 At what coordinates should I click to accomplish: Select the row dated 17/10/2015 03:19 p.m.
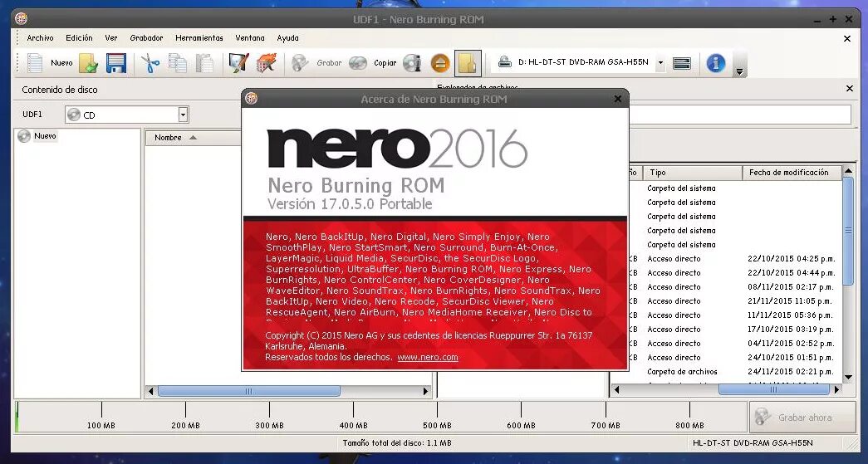click(x=735, y=330)
